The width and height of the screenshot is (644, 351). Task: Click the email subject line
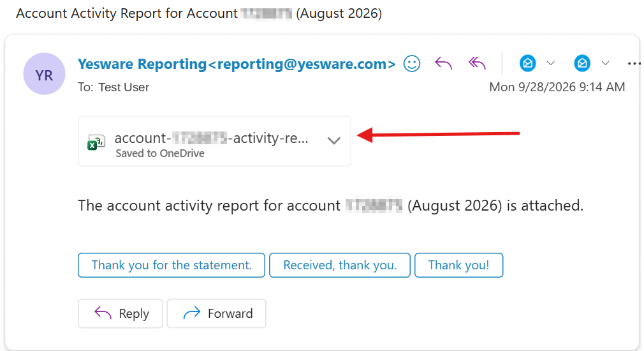(x=199, y=13)
